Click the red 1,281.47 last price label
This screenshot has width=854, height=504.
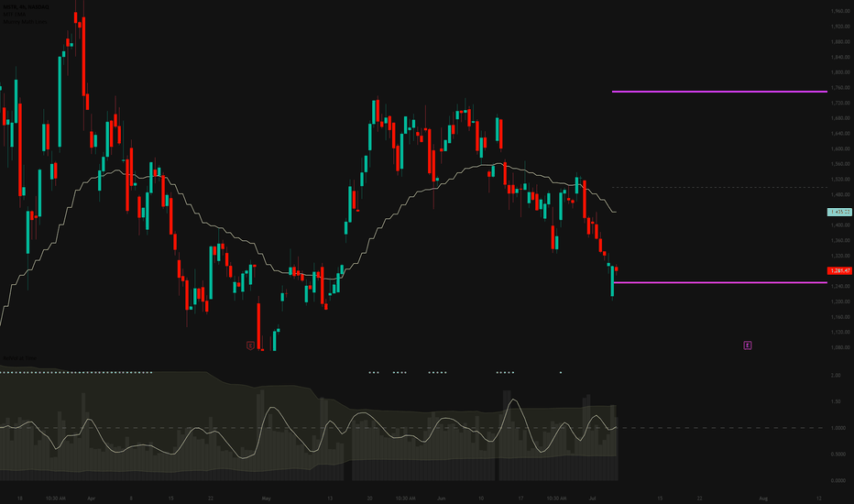coord(839,271)
